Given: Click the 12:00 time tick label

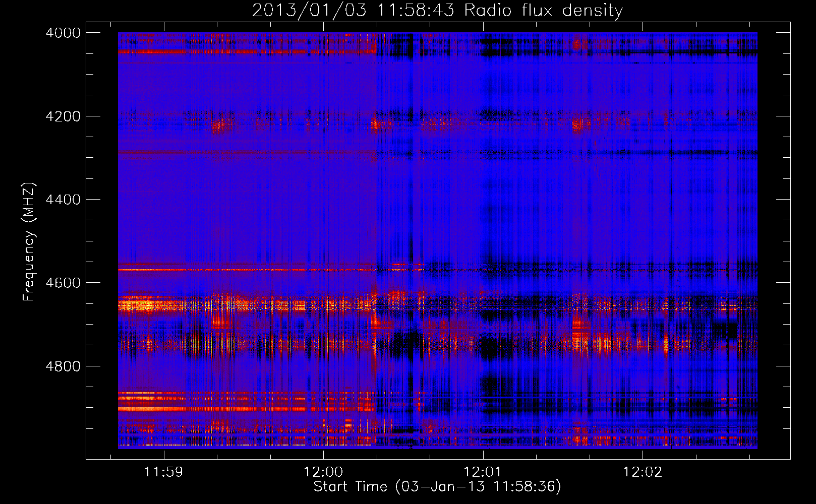Looking at the screenshot, I should coord(323,472).
